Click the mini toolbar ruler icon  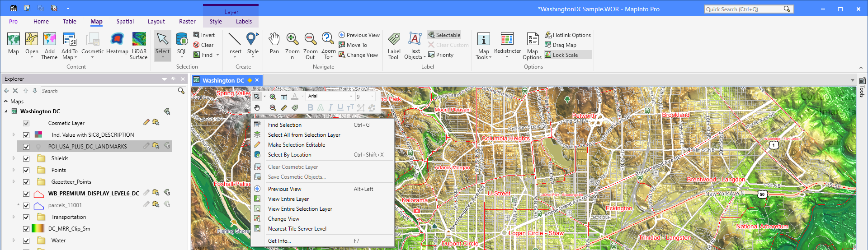[x=284, y=107]
